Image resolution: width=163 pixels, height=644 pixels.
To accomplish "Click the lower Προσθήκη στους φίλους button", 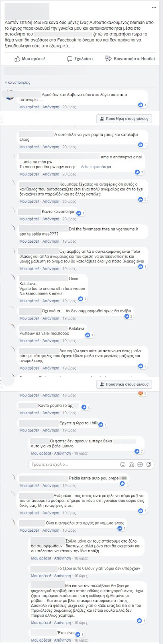I will (124, 384).
